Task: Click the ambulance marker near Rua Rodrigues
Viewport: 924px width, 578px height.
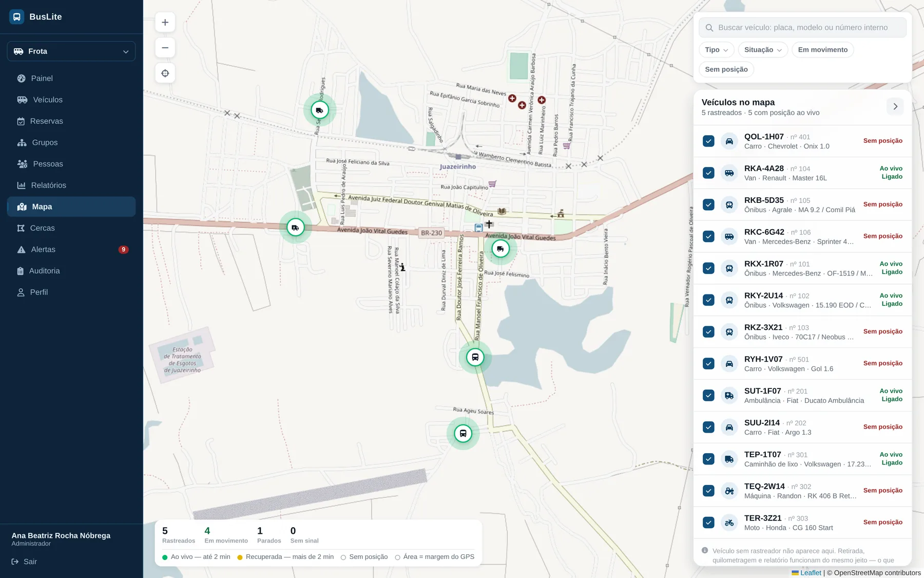Action: [320, 110]
